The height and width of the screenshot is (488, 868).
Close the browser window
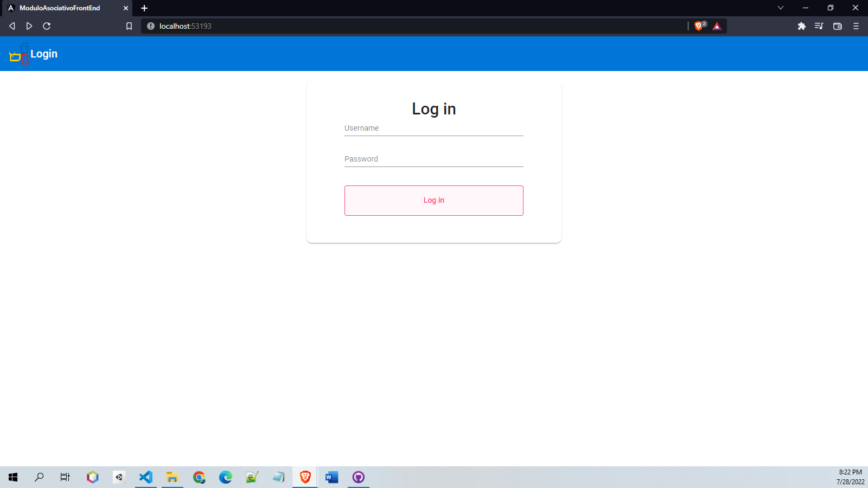(x=856, y=8)
